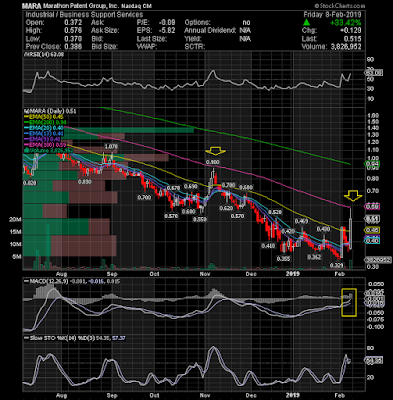The height and width of the screenshot is (400, 393).
Task: Click the green 0.94 EMA tag on price axis
Action: click(373, 164)
